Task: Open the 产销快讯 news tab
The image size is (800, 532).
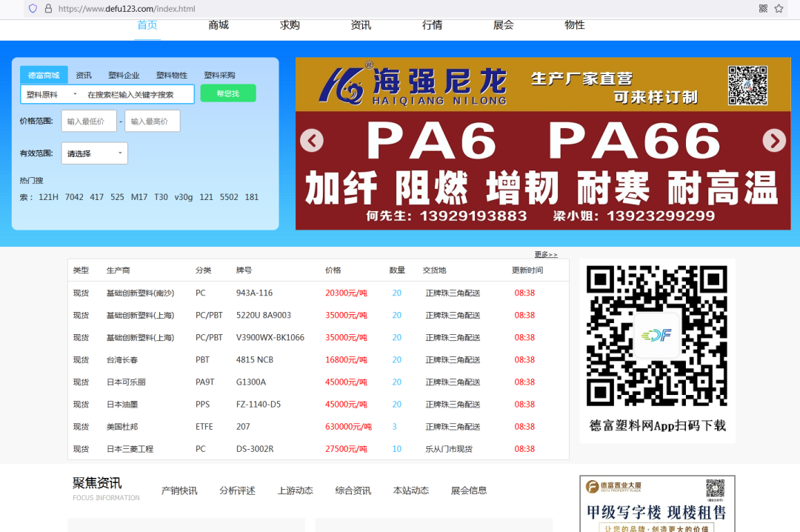Action: click(x=179, y=491)
